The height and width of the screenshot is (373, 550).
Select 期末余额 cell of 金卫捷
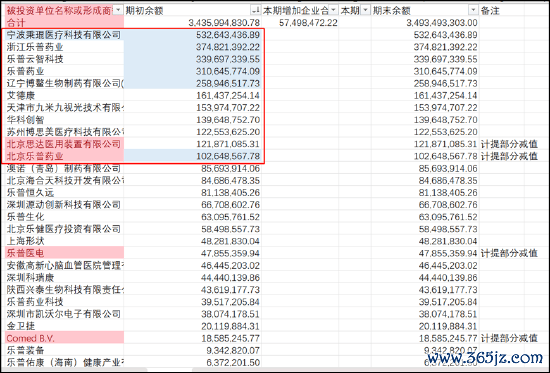point(425,326)
